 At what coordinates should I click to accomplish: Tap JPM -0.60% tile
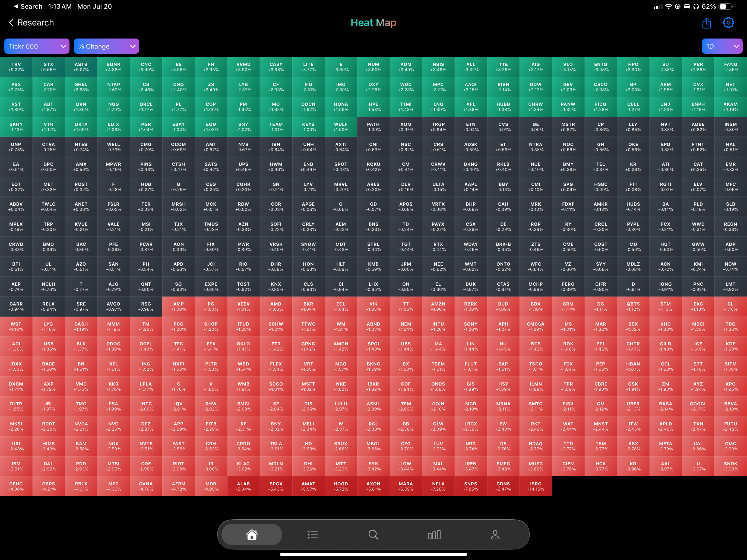(406, 267)
